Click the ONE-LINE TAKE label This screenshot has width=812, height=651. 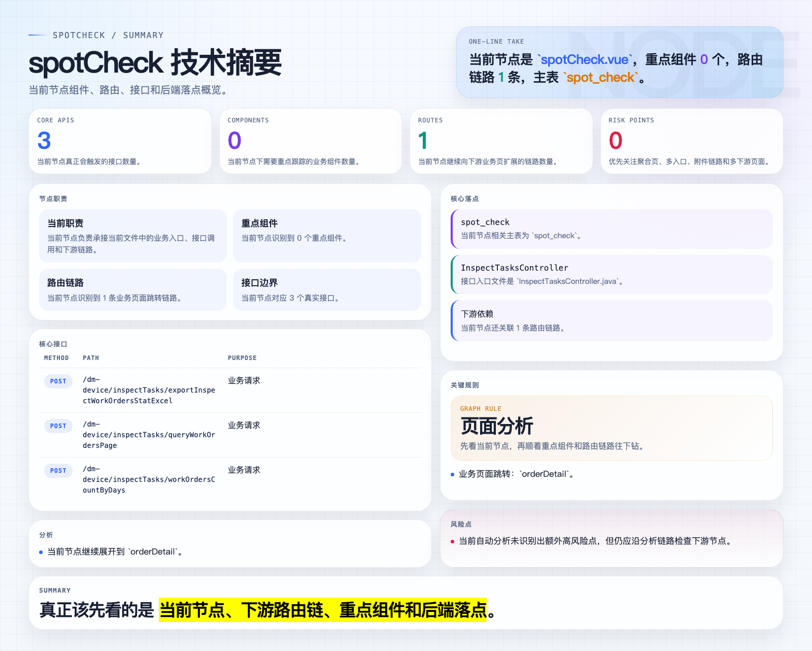click(x=496, y=42)
